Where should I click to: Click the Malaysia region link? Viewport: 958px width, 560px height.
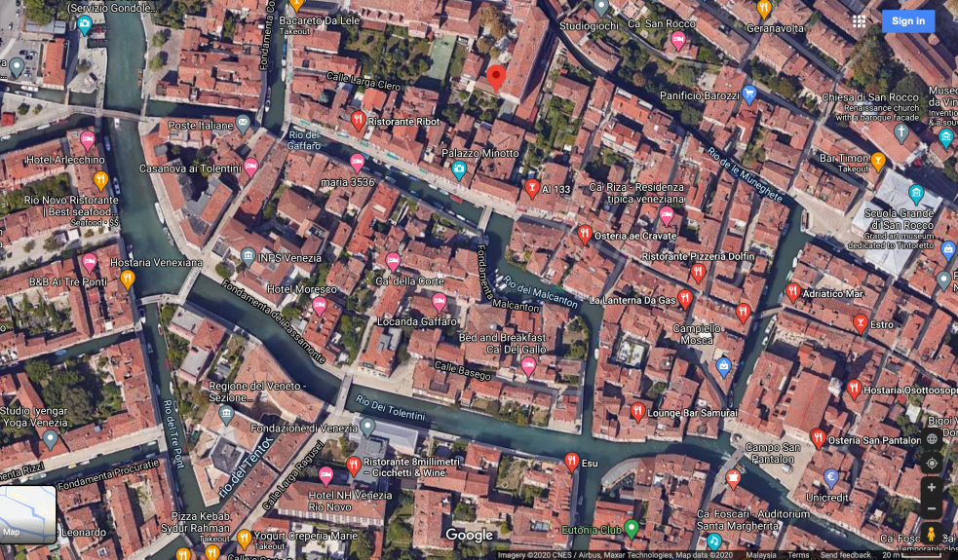point(760,555)
